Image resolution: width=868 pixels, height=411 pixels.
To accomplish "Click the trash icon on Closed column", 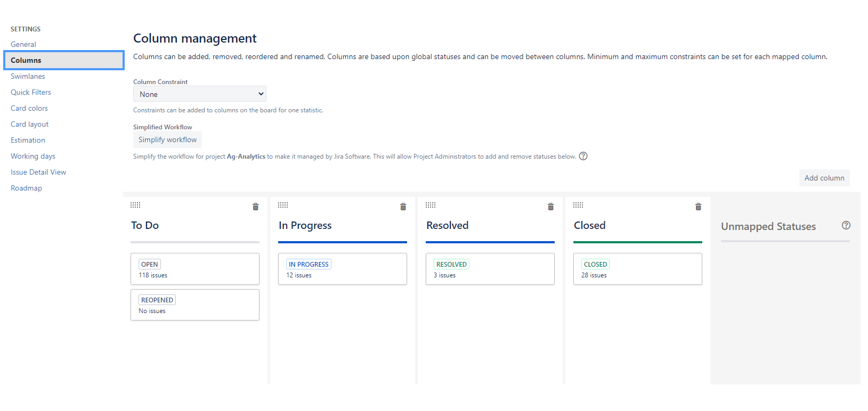I will click(699, 207).
